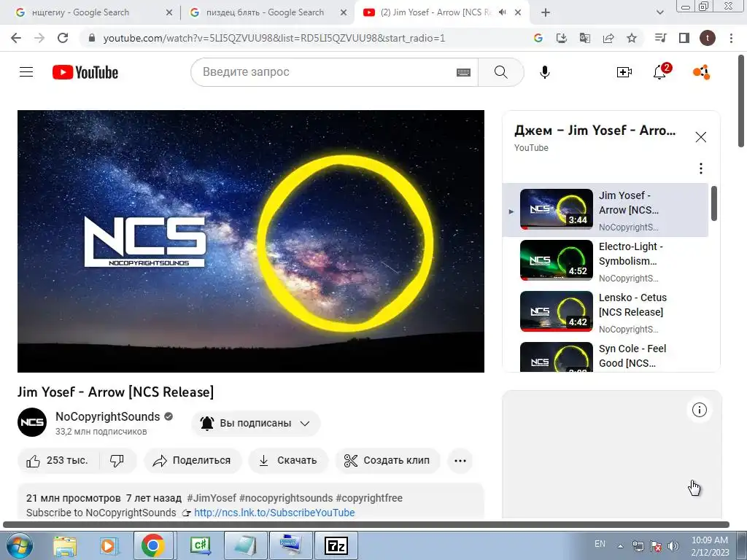Click the video player to pause
This screenshot has height=560, width=747.
point(251,241)
